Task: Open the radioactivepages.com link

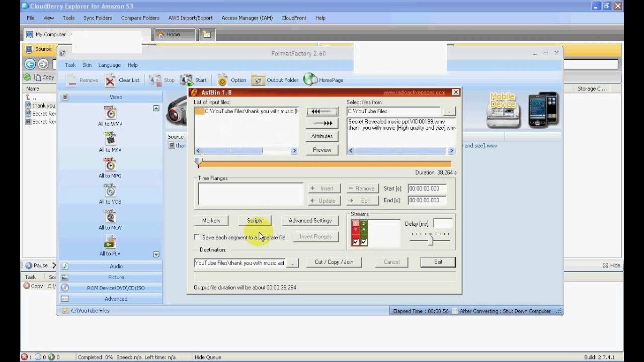Action: point(414,93)
